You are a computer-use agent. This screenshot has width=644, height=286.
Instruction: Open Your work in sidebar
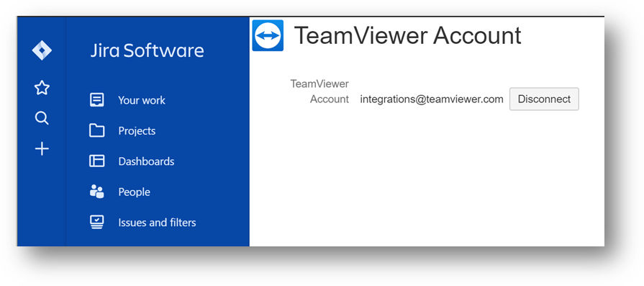point(142,100)
